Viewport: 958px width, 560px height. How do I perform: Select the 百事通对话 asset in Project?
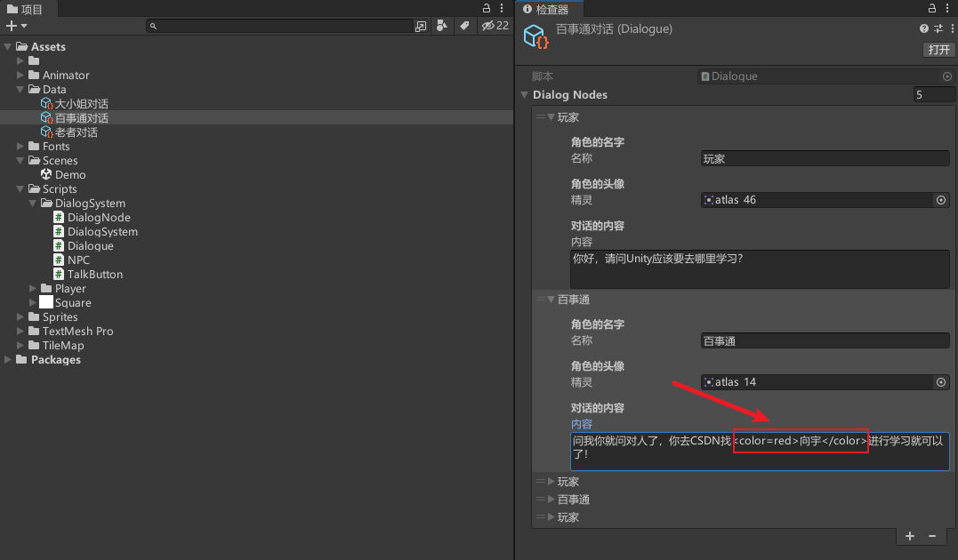pyautogui.click(x=74, y=118)
